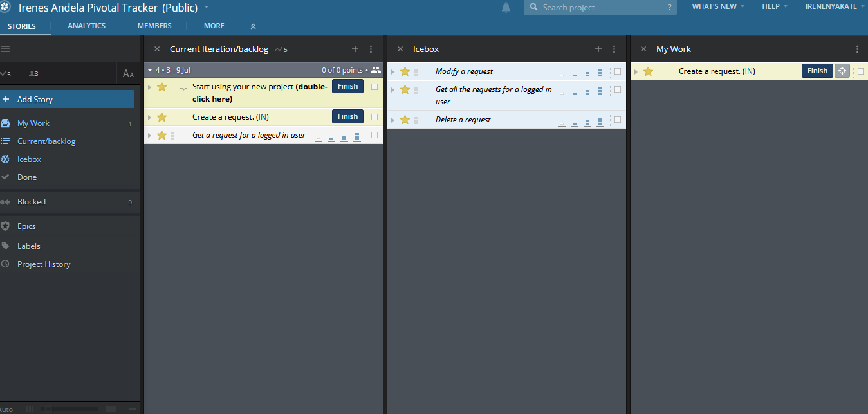868x414 pixels.
Task: Expand the 'Modify a request' story details
Action: pos(392,71)
